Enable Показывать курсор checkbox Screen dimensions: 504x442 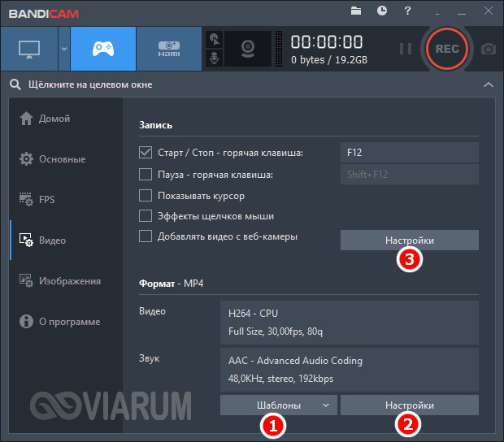click(146, 195)
